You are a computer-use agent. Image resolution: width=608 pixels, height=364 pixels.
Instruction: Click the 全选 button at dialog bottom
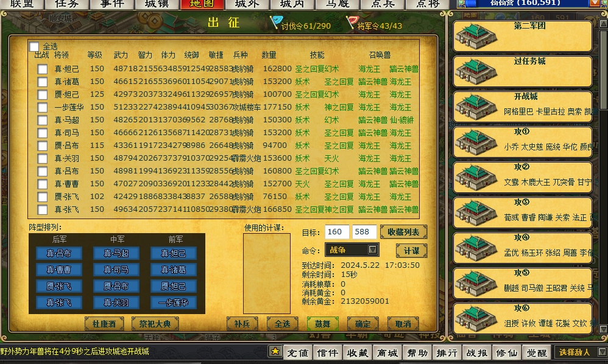point(283,324)
